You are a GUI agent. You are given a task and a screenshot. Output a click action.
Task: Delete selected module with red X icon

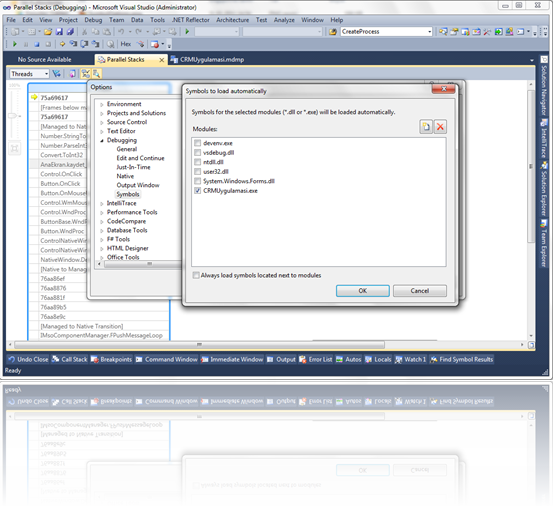click(x=440, y=127)
